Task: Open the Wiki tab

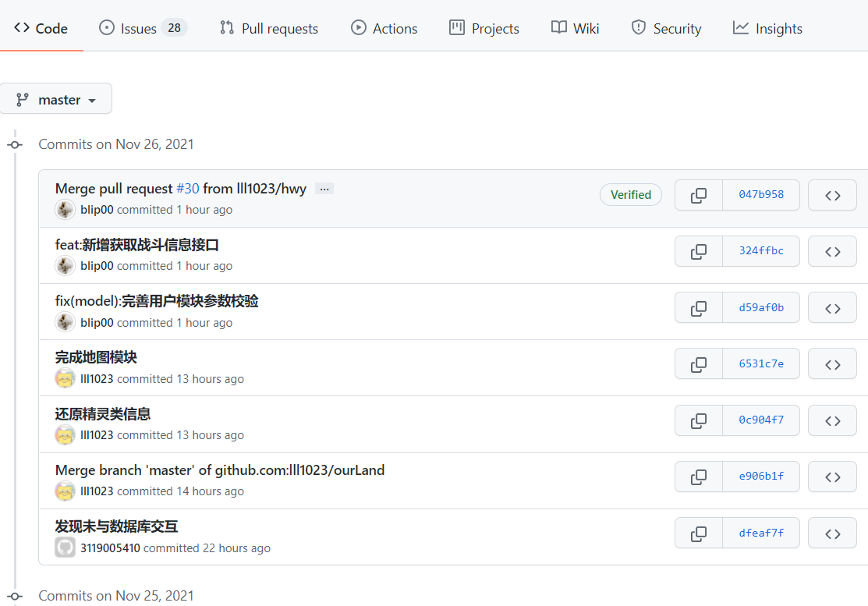Action: [576, 28]
